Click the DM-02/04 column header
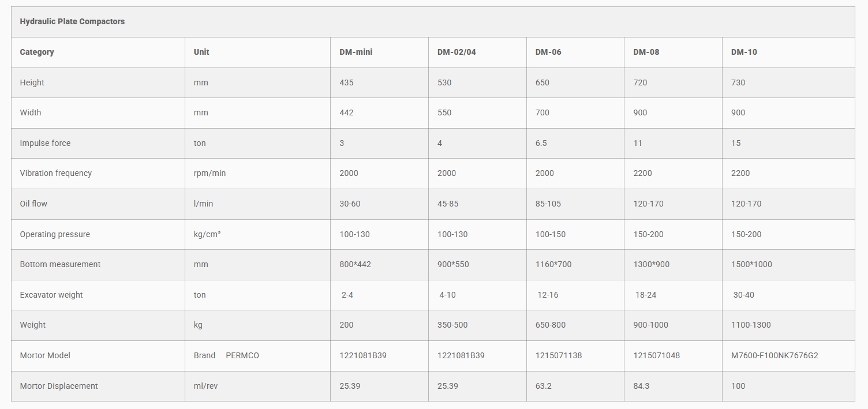 pos(457,52)
